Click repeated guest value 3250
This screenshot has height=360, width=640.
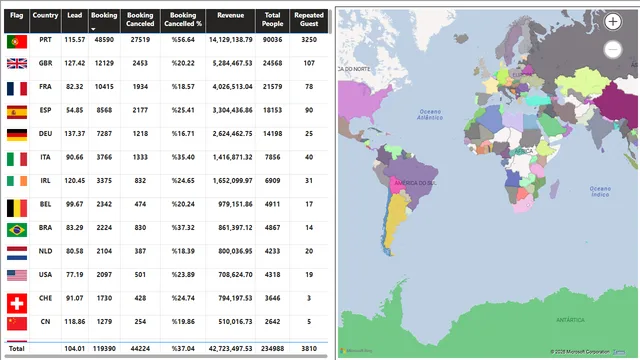pyautogui.click(x=309, y=40)
